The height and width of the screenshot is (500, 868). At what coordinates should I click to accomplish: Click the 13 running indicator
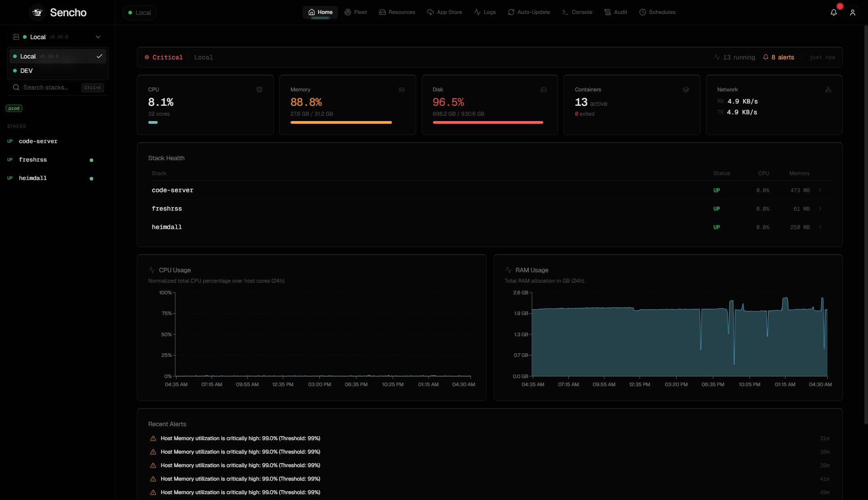734,57
